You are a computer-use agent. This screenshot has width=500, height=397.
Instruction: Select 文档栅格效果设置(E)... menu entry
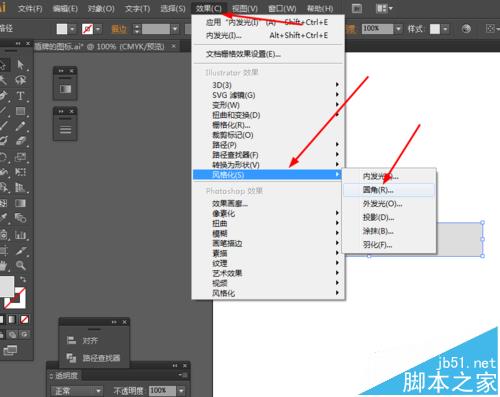coord(268,54)
